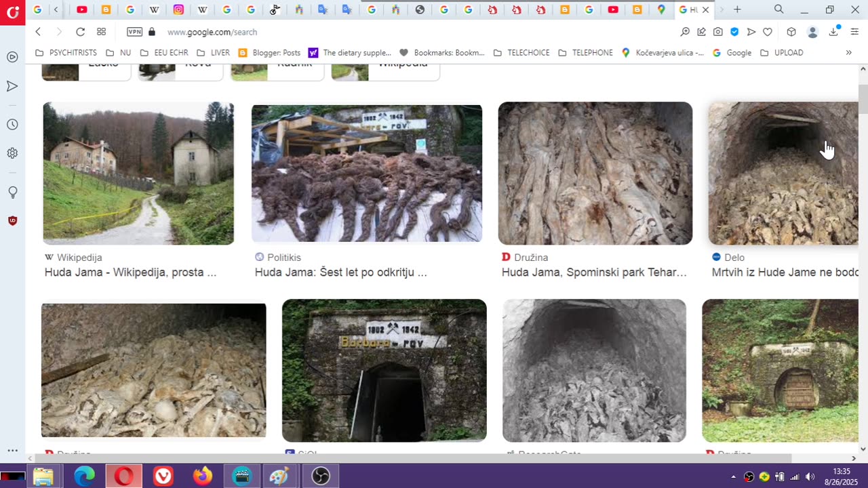Open the profile account icon
The height and width of the screenshot is (488, 868).
(812, 32)
